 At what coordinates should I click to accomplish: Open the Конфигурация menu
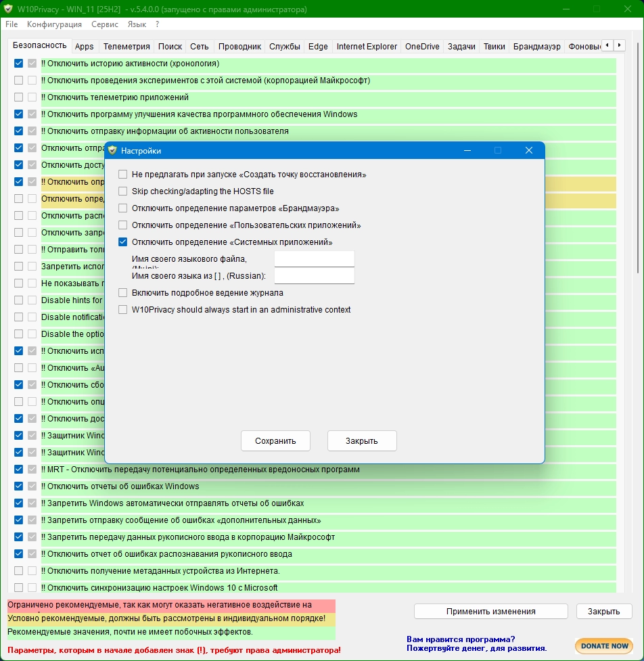[x=54, y=24]
